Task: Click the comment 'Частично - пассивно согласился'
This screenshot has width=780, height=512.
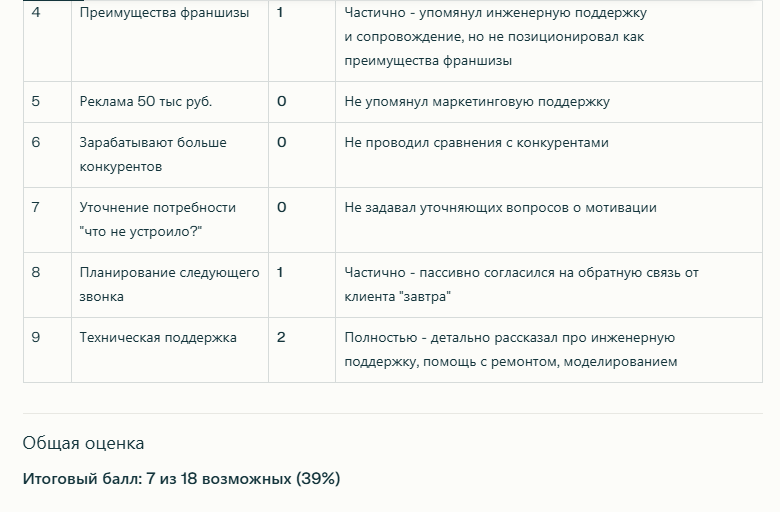Action: click(521, 284)
